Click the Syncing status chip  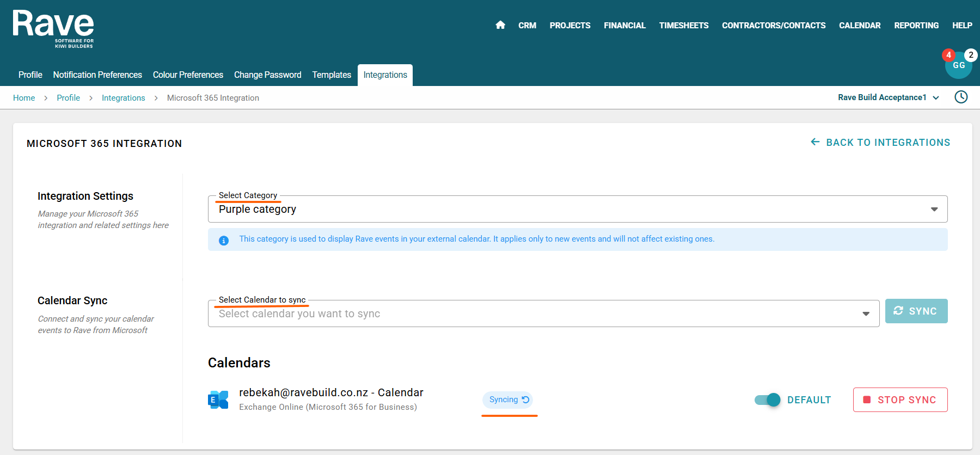[507, 399]
